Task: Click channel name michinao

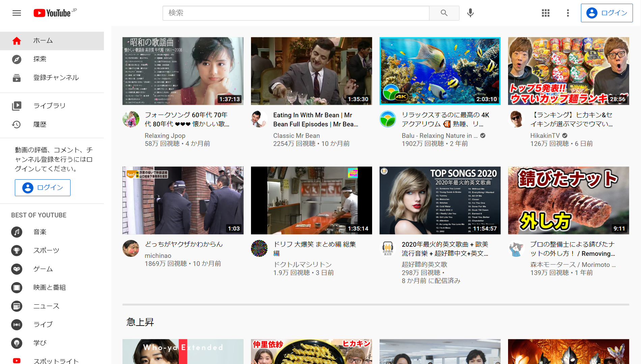Action: point(158,255)
